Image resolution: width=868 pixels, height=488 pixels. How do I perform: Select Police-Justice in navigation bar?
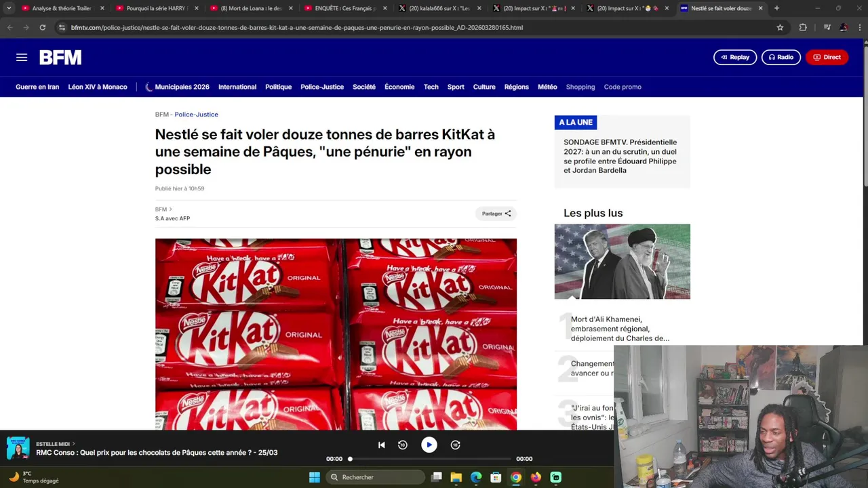click(x=322, y=87)
